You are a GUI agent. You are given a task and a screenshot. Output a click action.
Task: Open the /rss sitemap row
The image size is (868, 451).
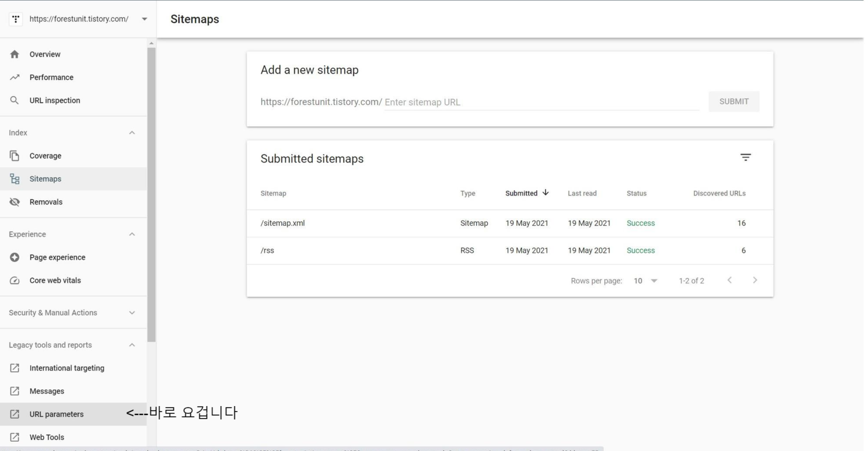510,251
